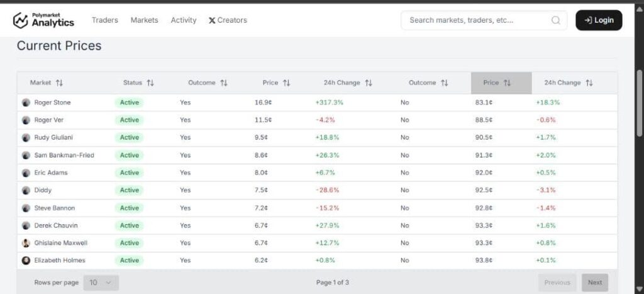Click Ghislaine Maxwell's avatar photo
This screenshot has width=644, height=294.
[x=26, y=243]
